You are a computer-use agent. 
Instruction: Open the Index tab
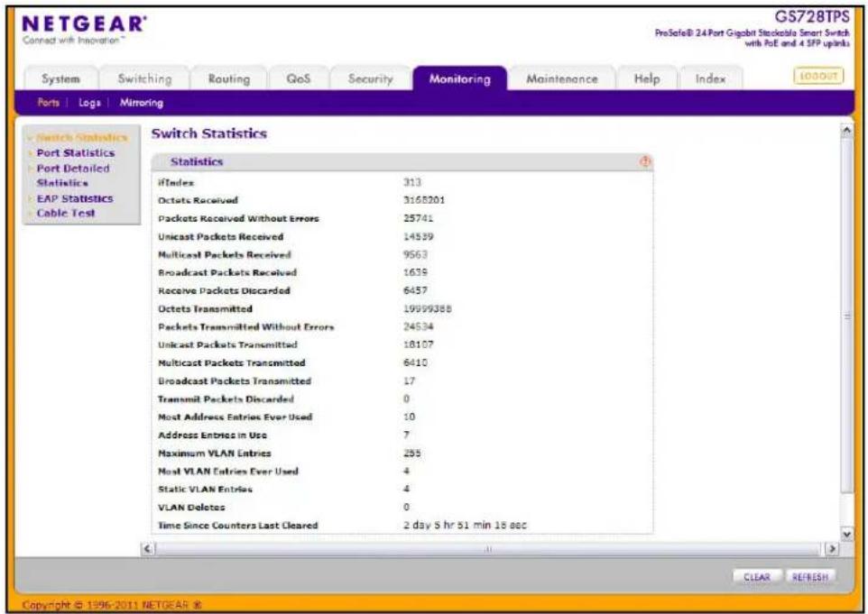point(710,78)
